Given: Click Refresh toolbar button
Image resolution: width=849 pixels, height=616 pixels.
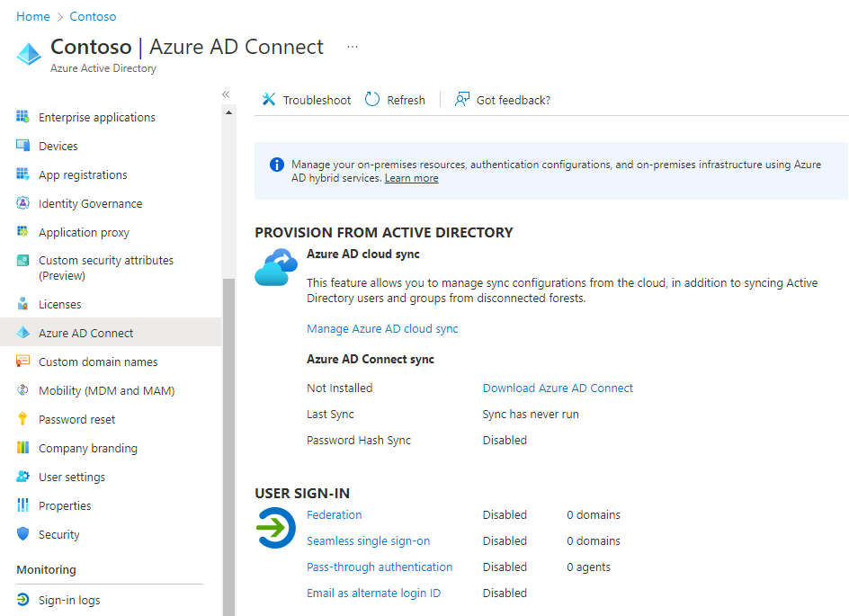Looking at the screenshot, I should 395,100.
